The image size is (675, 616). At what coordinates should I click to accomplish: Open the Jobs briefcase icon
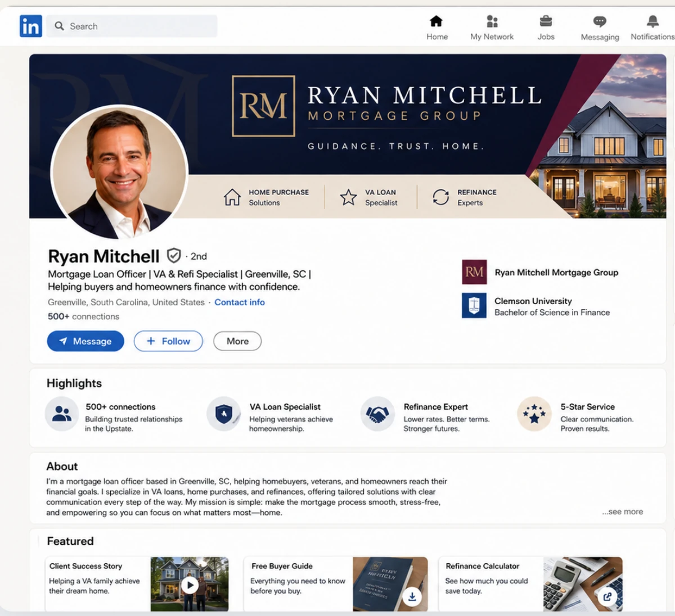546,21
